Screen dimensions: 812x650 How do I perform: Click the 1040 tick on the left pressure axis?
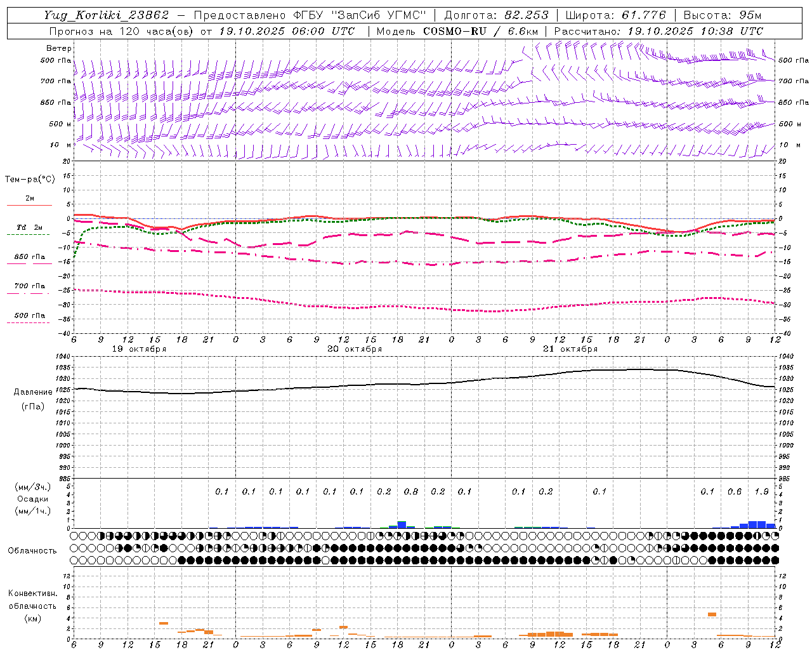62,357
